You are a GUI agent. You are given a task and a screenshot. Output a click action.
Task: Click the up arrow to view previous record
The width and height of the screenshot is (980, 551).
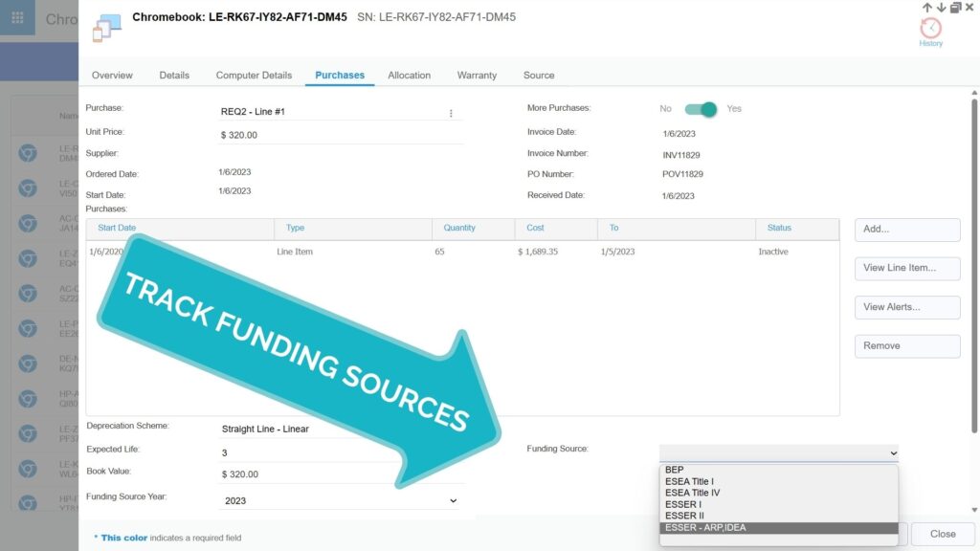pos(925,7)
